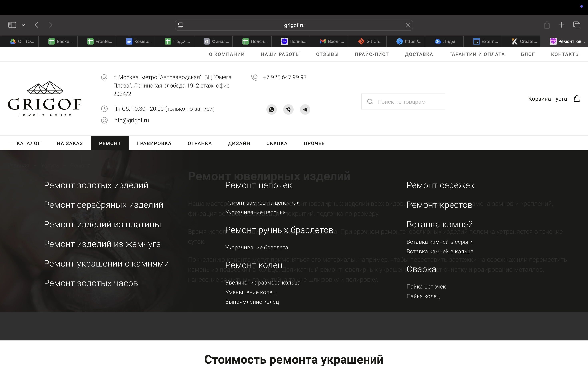Show the tab overview icon
Screen dimensions: 588x382
click(577, 25)
